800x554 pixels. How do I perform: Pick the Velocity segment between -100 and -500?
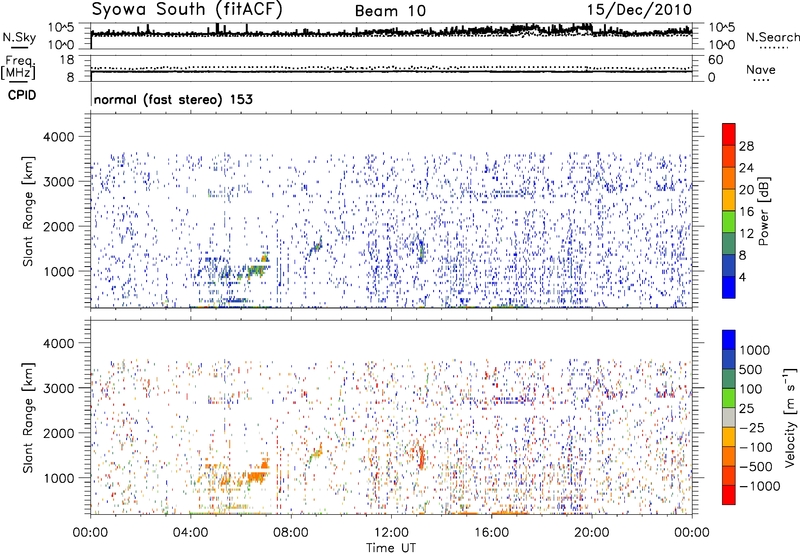pos(729,456)
